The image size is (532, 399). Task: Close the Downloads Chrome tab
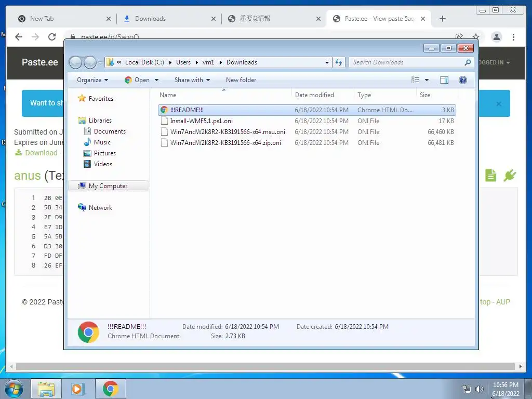[214, 19]
